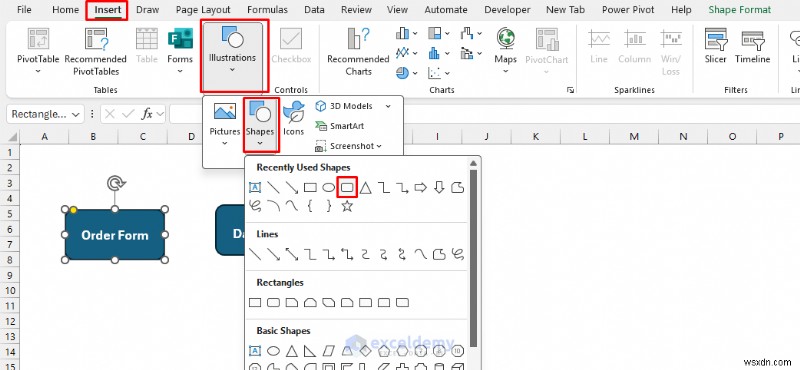Viewport: 800px width, 370px height.
Task: Open the Icons gallery button
Action: point(293,118)
